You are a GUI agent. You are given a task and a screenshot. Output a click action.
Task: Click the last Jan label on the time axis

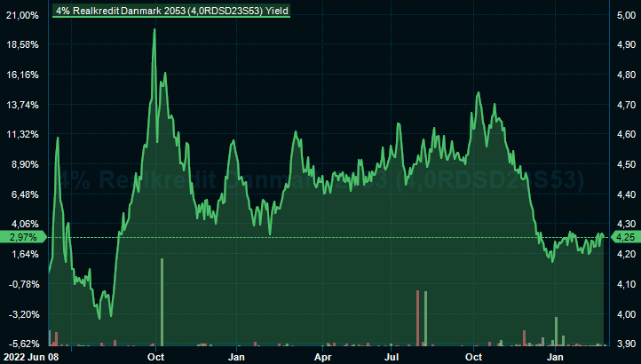pyautogui.click(x=557, y=356)
